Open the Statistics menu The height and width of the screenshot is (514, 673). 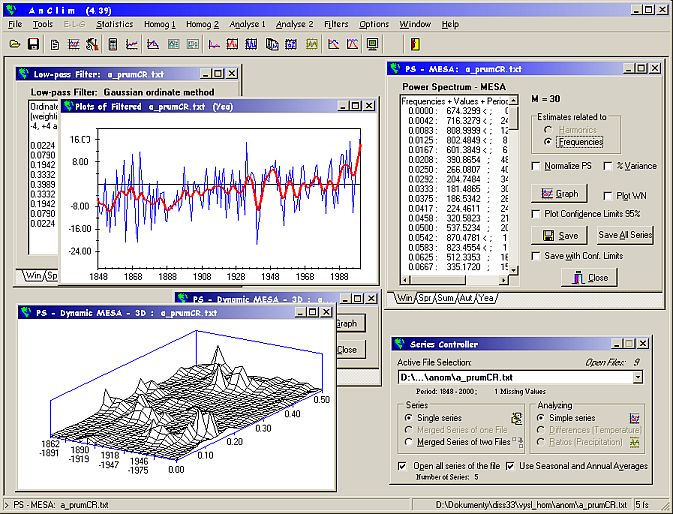[x=114, y=24]
